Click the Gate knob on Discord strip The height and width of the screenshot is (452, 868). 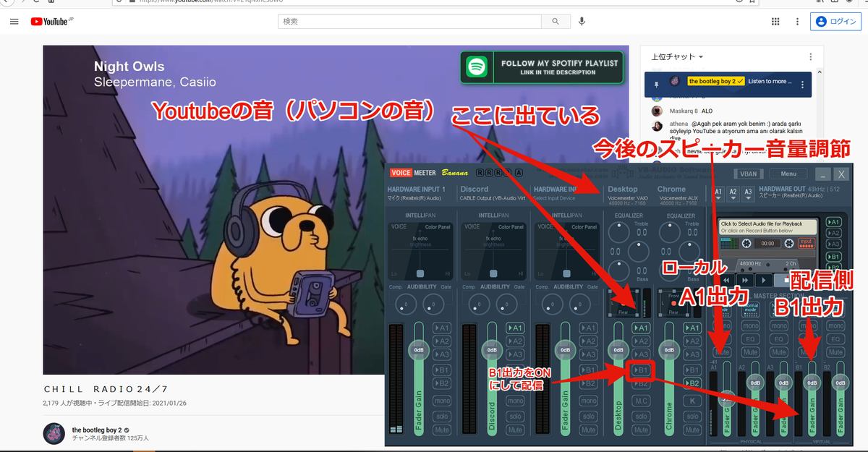tap(506, 304)
